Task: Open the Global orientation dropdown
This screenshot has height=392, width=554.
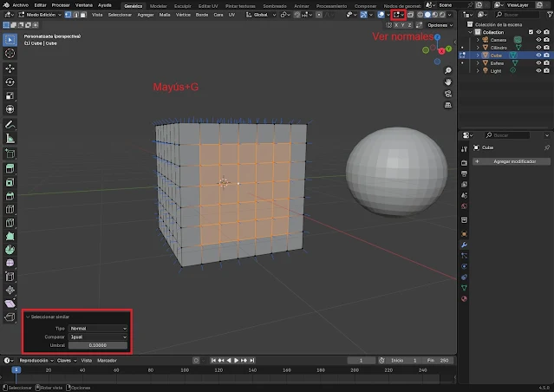Action: (x=261, y=15)
